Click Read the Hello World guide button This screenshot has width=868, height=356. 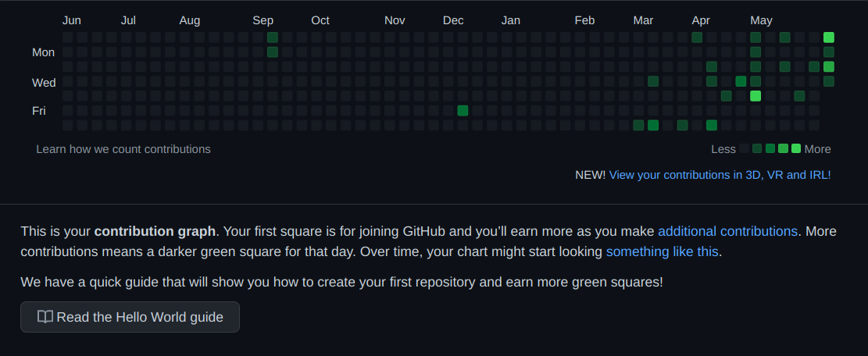coord(130,317)
